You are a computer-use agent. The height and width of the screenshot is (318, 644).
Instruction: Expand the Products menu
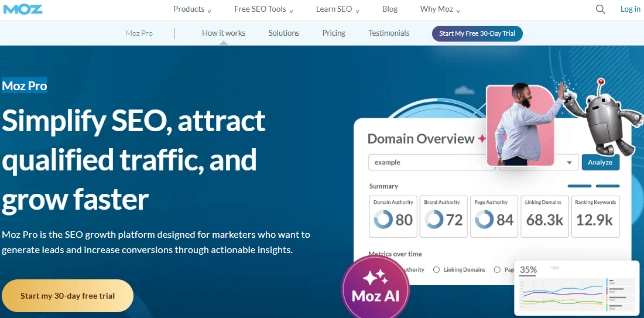(x=192, y=9)
